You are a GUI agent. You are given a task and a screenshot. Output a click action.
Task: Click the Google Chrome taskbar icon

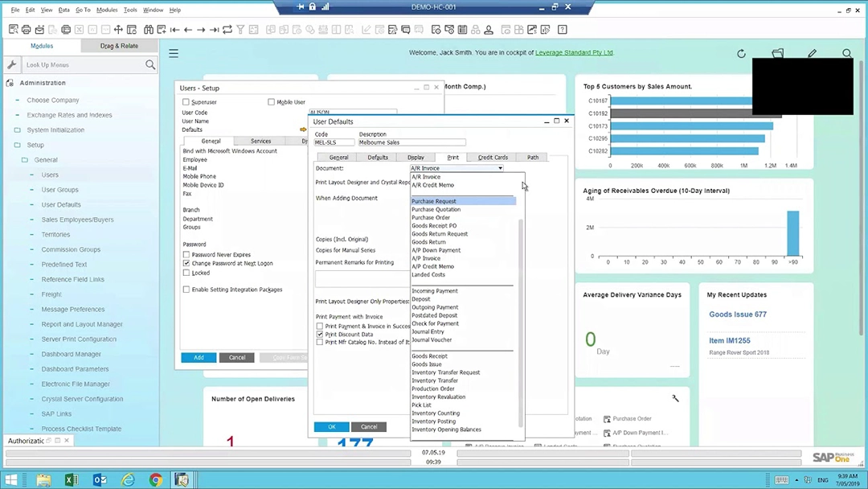tap(155, 480)
